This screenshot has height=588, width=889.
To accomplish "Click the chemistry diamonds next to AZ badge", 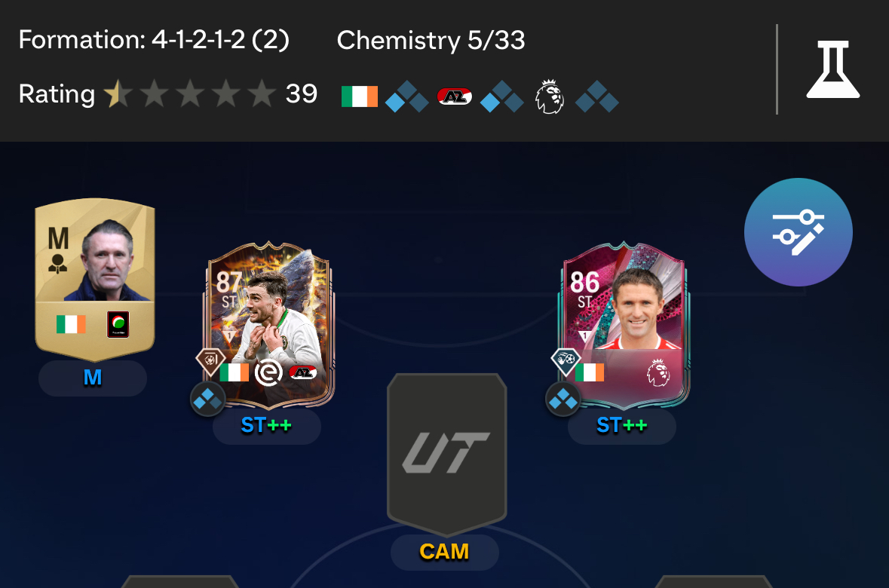I will point(501,96).
